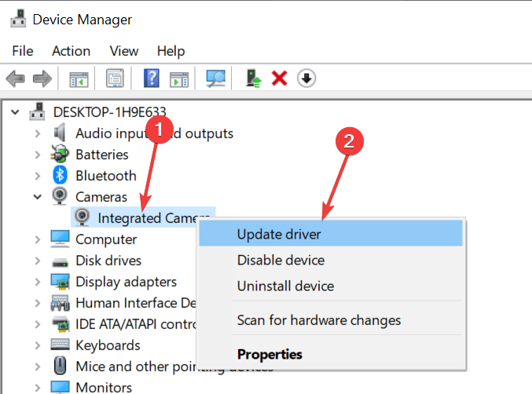This screenshot has height=394, width=532.
Task: Expand the Batteries category
Action: [37, 155]
